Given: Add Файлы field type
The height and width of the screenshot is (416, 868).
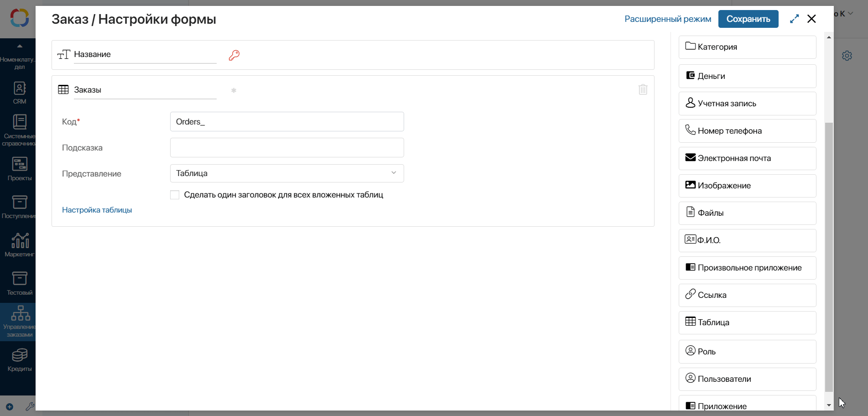Looking at the screenshot, I should tap(747, 213).
